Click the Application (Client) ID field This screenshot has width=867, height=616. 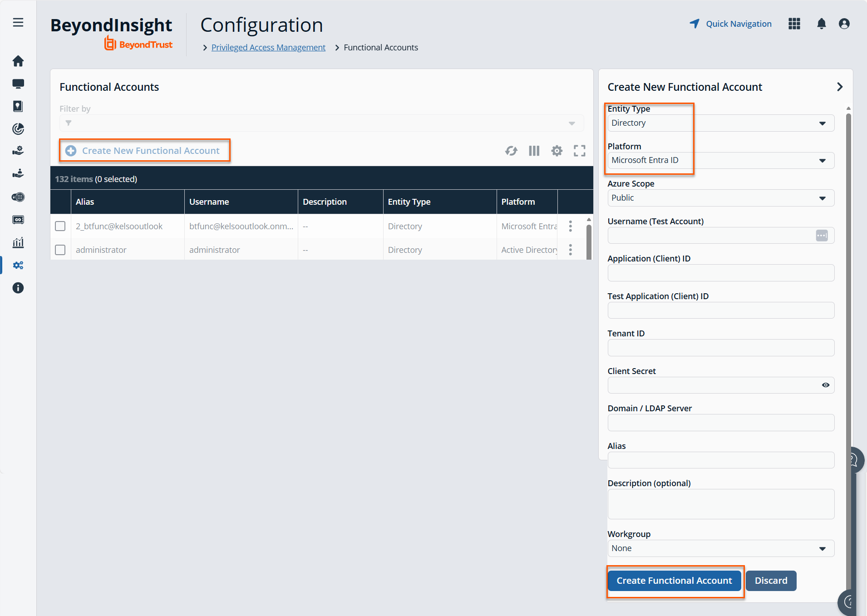point(721,273)
